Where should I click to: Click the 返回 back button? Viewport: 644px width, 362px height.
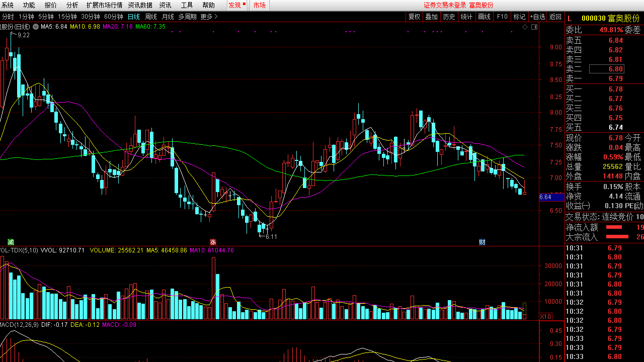(555, 17)
